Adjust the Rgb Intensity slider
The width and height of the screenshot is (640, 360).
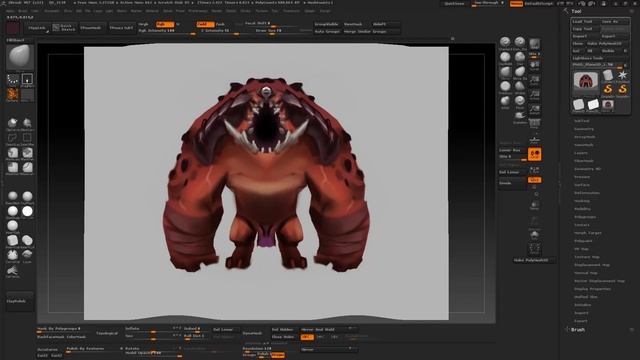[x=167, y=31]
